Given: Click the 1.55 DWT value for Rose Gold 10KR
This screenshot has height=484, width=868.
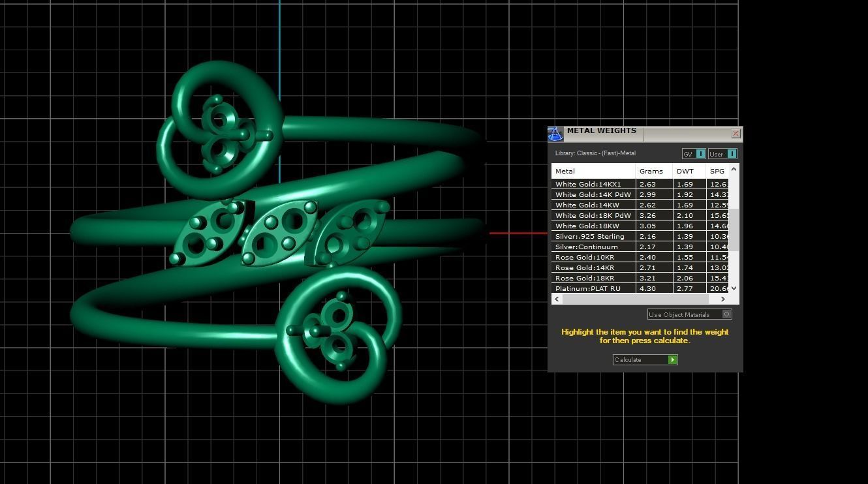Looking at the screenshot, I should tap(685, 257).
